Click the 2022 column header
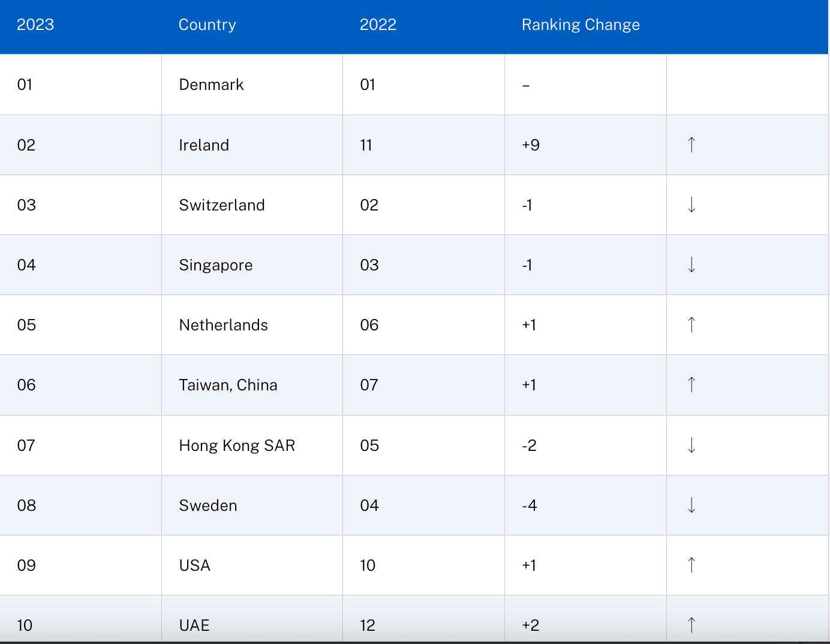Viewport: 830px width, 644px height. [378, 25]
